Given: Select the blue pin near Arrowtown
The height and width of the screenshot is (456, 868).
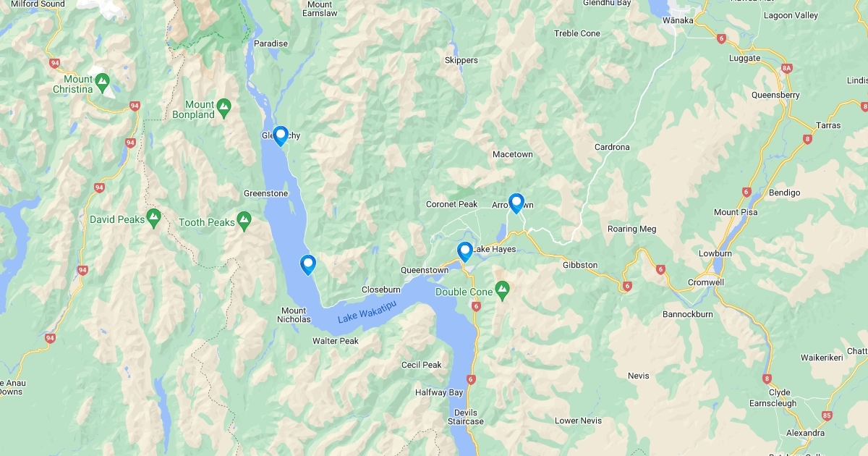Looking at the screenshot, I should [516, 203].
